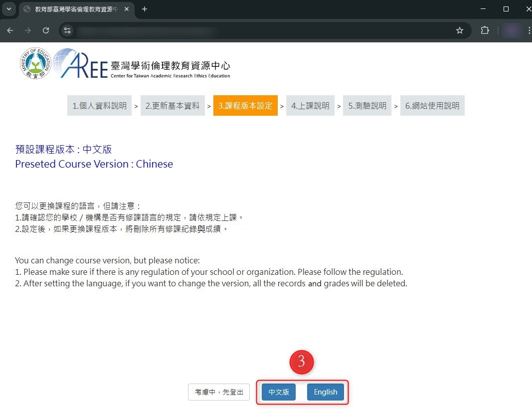Click the 臺灣學術倫理教育資源中心 title text

click(x=171, y=66)
